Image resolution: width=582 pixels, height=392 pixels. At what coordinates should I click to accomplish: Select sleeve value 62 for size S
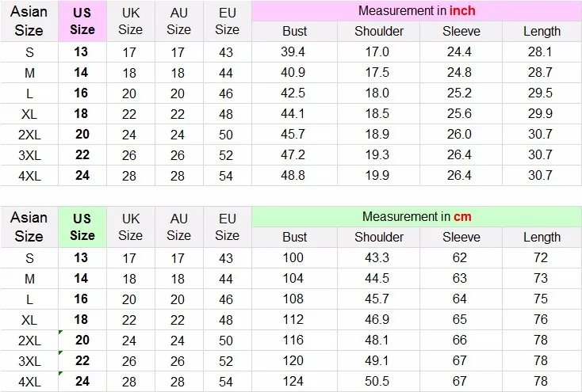tap(460, 257)
